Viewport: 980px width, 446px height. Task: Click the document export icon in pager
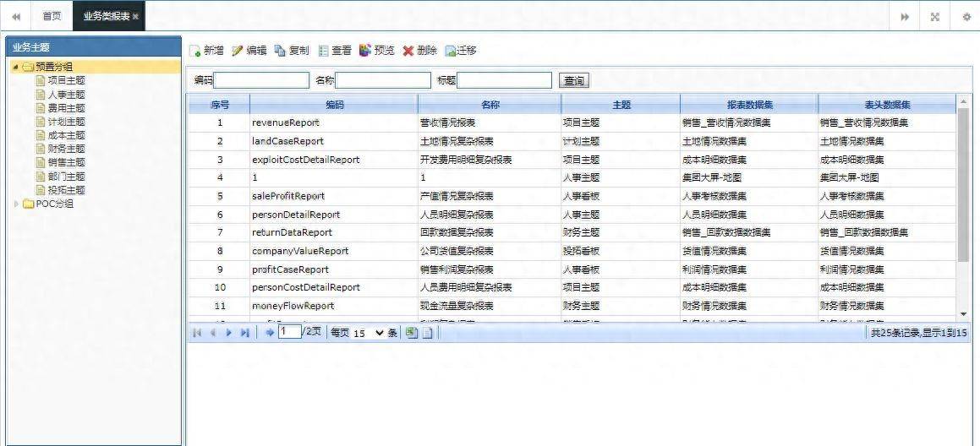[x=428, y=333]
